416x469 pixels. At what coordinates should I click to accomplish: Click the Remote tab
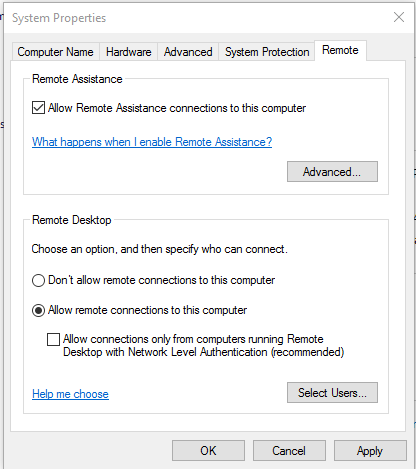pos(340,50)
